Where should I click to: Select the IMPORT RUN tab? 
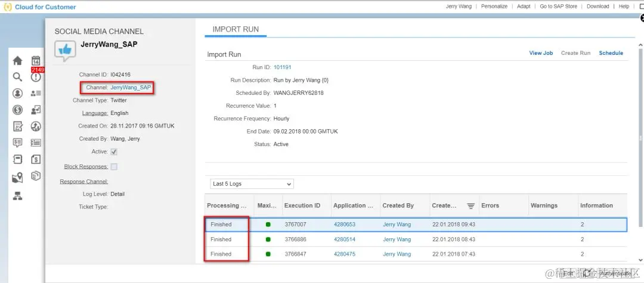[236, 30]
